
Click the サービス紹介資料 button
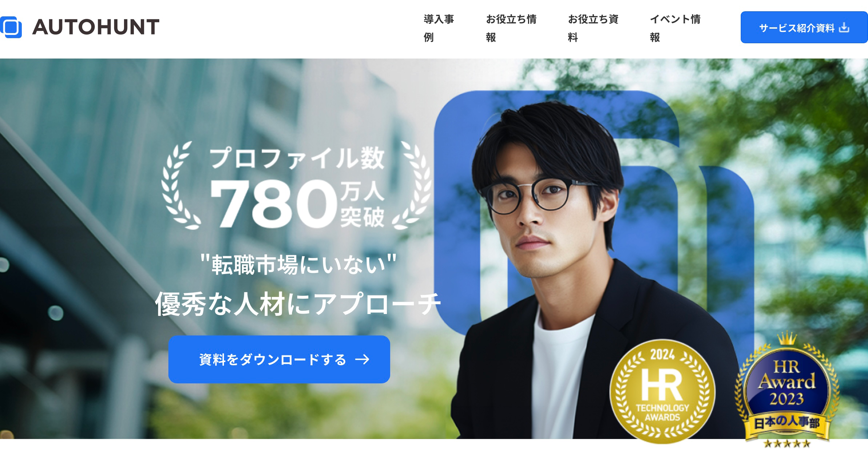point(804,27)
